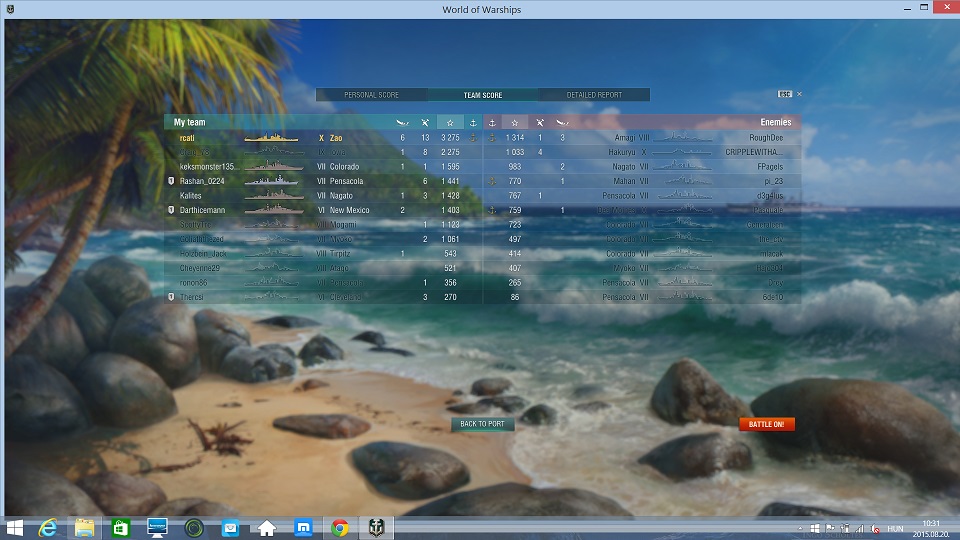Click the clan badge beside Darthicemann

[171, 210]
